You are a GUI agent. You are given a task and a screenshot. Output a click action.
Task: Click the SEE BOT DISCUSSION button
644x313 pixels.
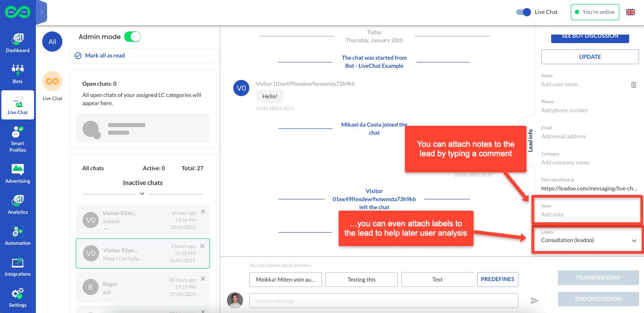590,35
